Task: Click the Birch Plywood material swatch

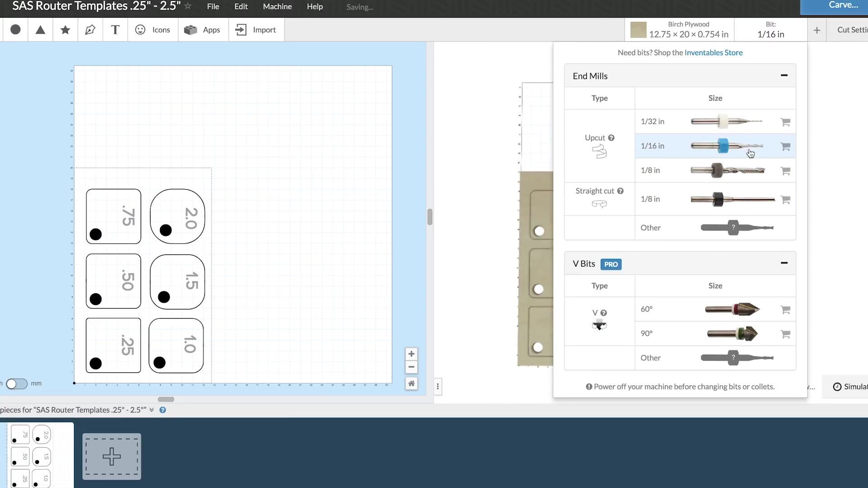Action: (x=638, y=30)
